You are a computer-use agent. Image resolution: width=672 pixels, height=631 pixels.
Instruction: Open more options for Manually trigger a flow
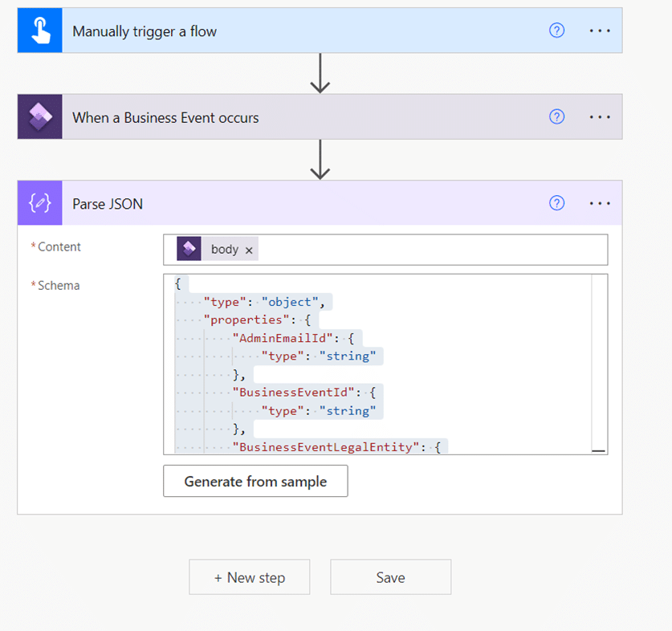(600, 31)
